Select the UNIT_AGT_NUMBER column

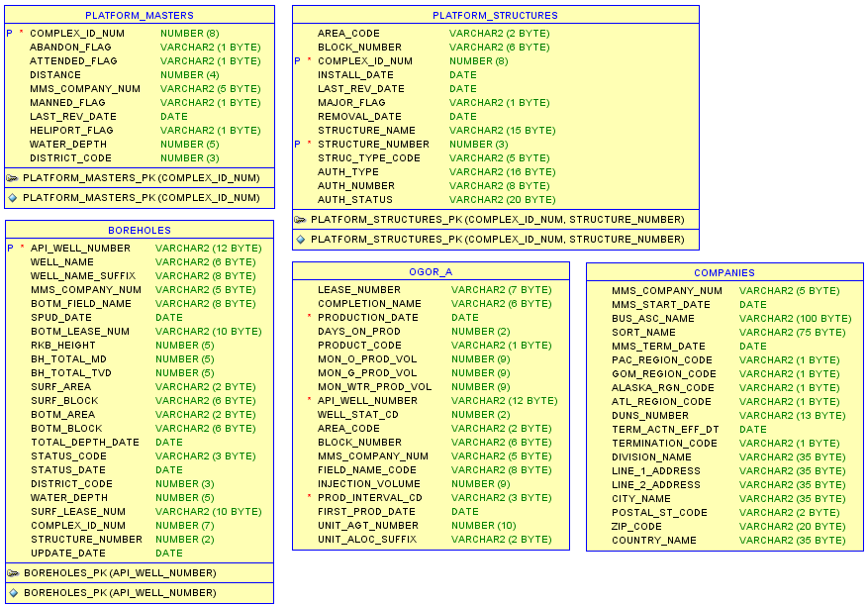click(368, 525)
